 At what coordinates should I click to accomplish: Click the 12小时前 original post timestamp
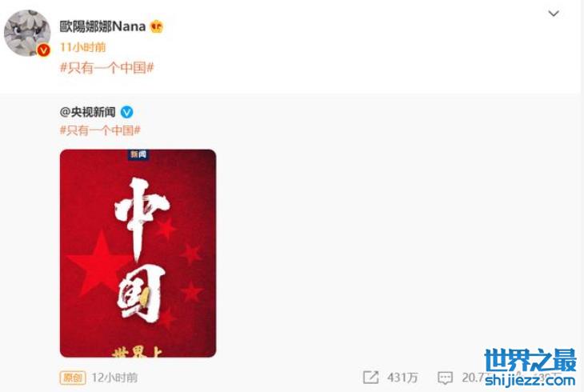(x=114, y=378)
